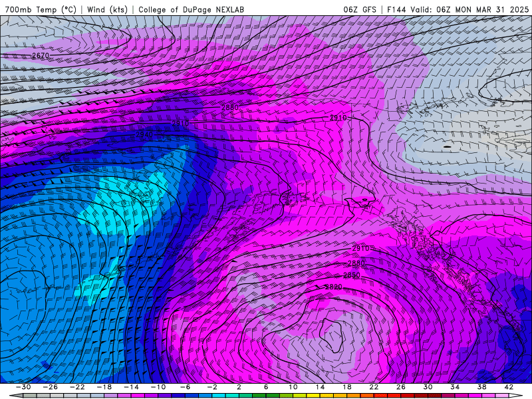
Task: Click the '06Z GFS' model run label
Action: [360, 9]
